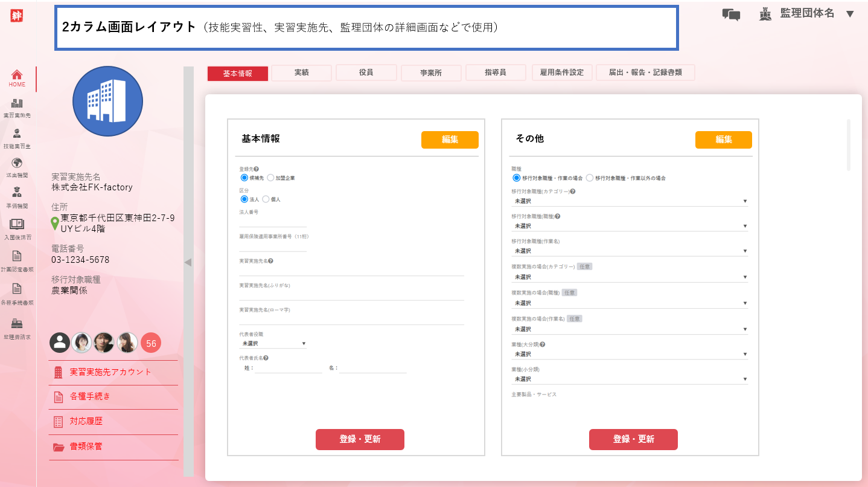Open 実習実施先 from the sidebar icons
Viewport: 868px width, 487px height.
point(17,104)
